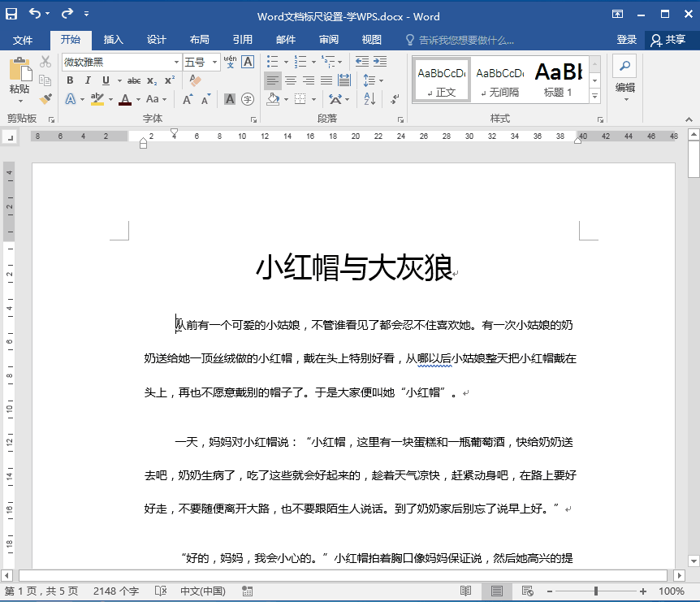Apply underline to the text

(x=105, y=80)
